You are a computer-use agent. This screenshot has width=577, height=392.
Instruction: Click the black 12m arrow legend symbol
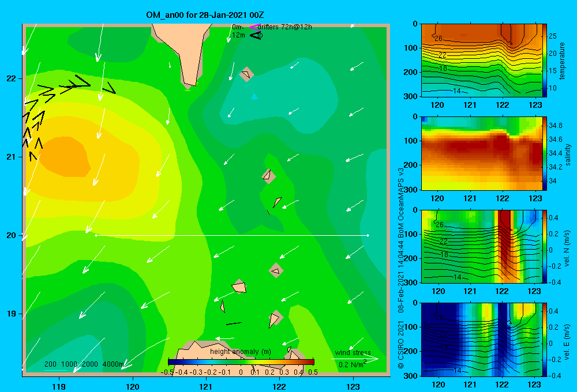pyautogui.click(x=255, y=35)
